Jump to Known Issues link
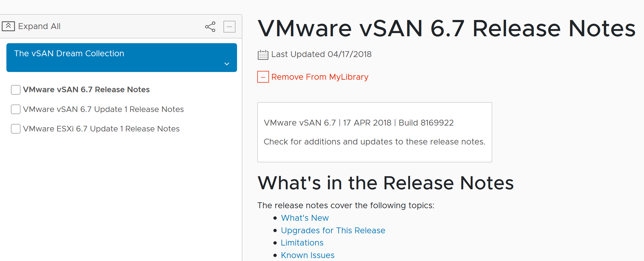 [x=308, y=255]
